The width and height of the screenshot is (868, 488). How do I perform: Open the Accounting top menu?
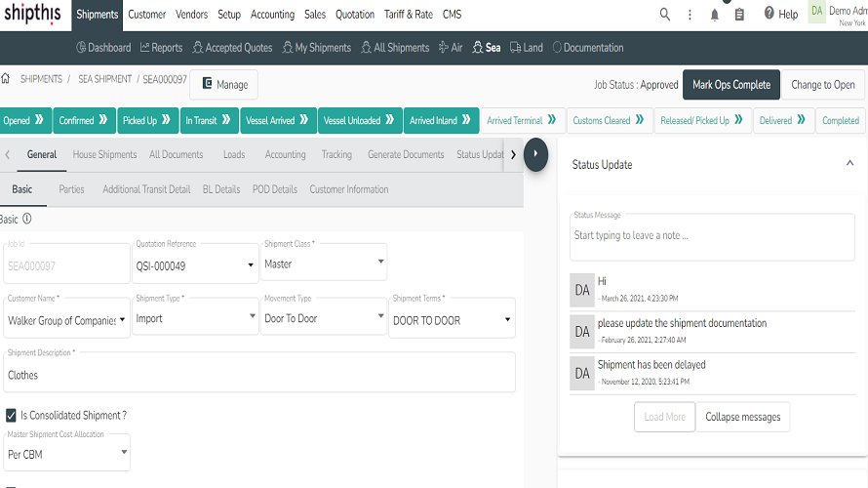pos(272,15)
